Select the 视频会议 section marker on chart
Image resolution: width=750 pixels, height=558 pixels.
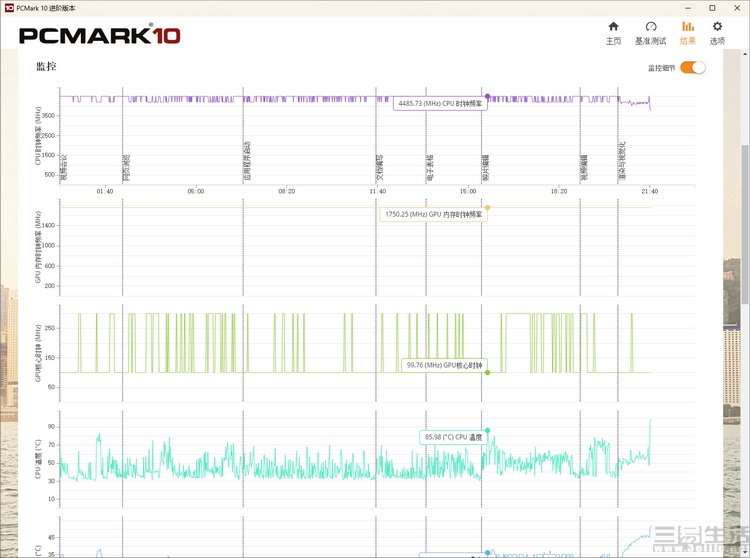[65, 164]
